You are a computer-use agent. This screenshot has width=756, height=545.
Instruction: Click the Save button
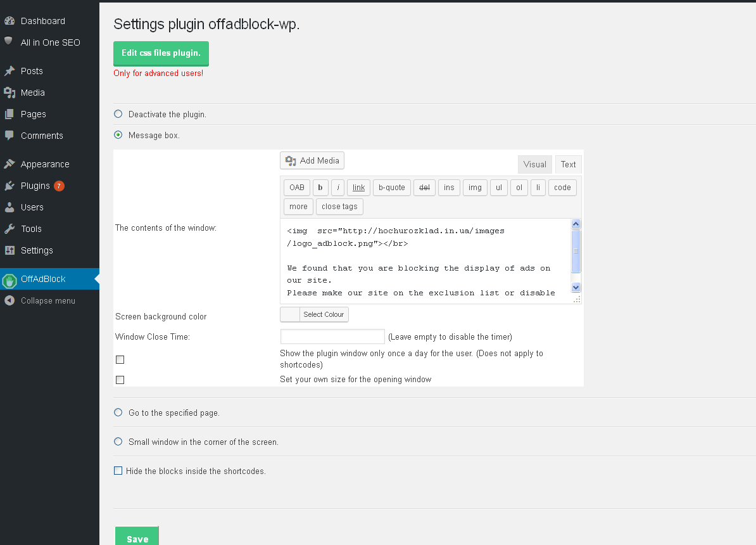point(137,536)
